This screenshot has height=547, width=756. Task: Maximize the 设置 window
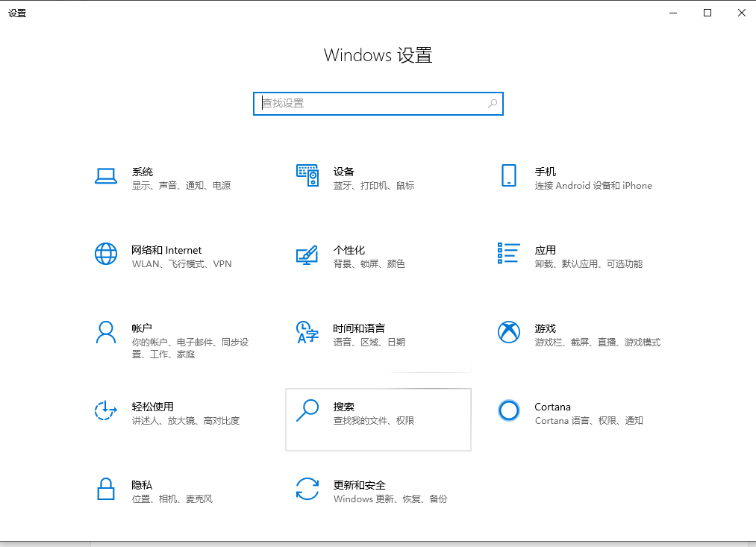click(x=707, y=13)
